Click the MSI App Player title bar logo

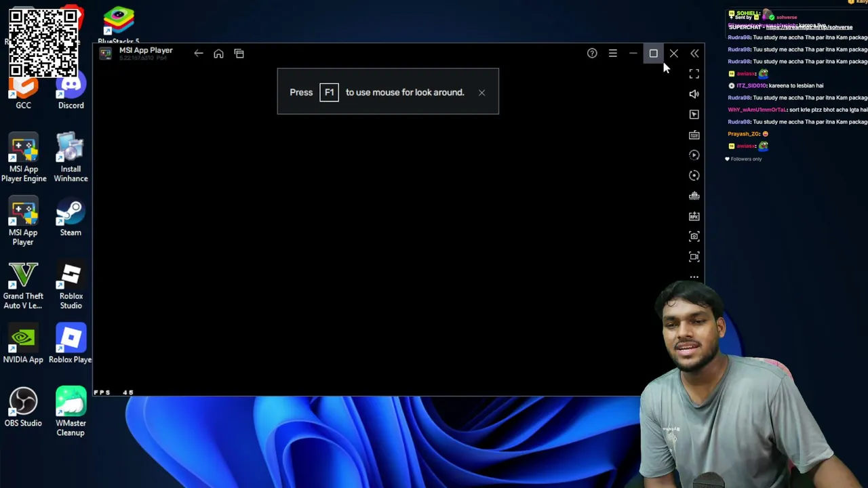(x=105, y=54)
